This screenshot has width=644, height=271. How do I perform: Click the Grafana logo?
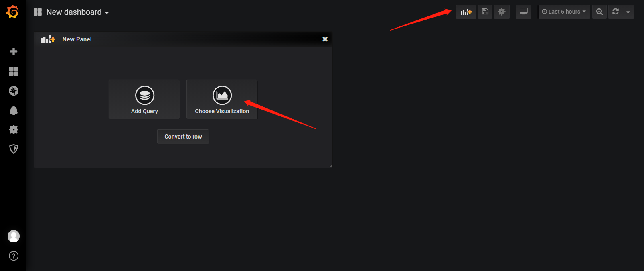(x=12, y=12)
